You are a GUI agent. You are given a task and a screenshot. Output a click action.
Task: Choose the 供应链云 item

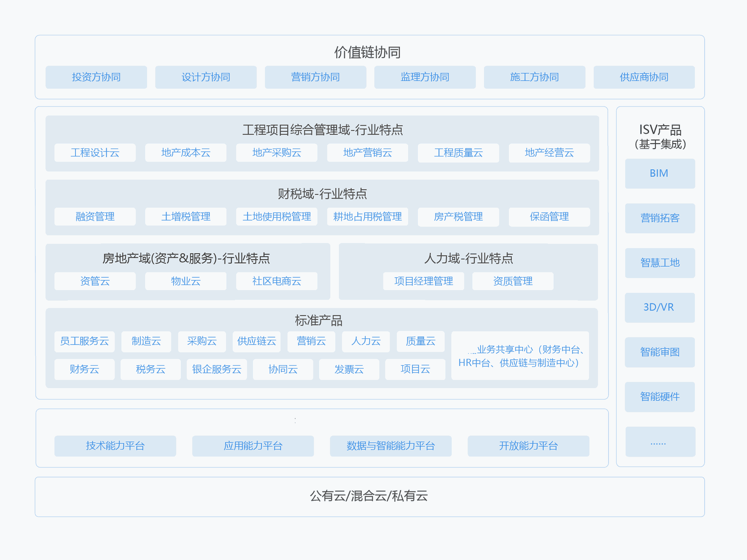pos(257,341)
